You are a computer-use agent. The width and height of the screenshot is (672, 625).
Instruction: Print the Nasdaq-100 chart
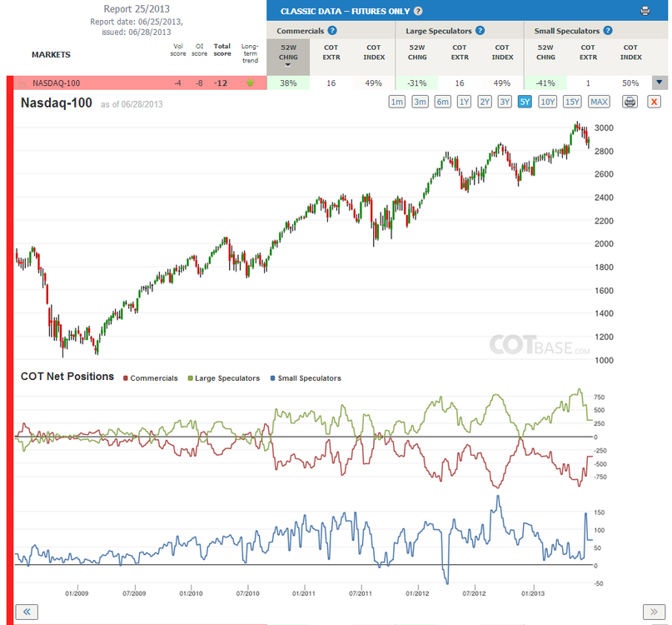tap(630, 102)
